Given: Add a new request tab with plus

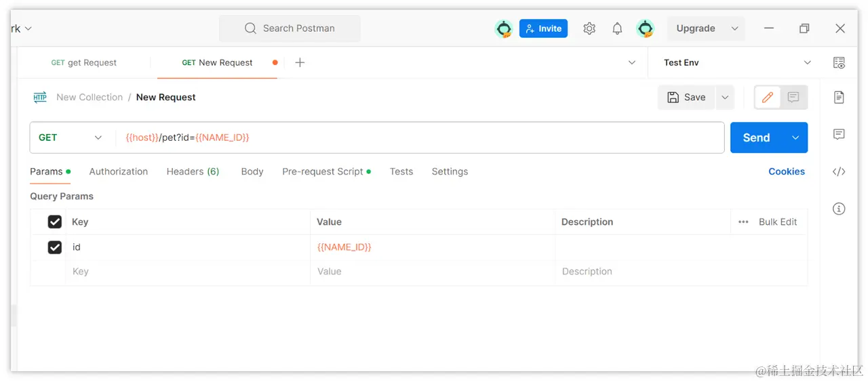Looking at the screenshot, I should click(300, 62).
